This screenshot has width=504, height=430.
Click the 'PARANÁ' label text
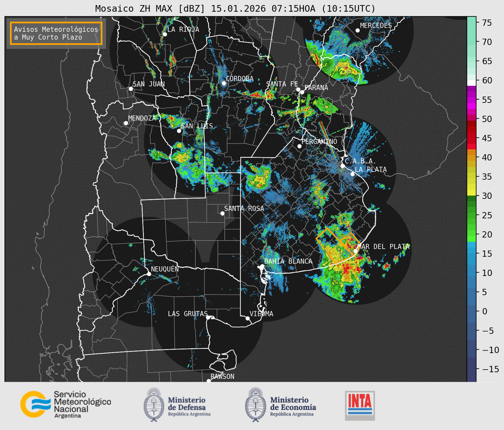(x=316, y=88)
